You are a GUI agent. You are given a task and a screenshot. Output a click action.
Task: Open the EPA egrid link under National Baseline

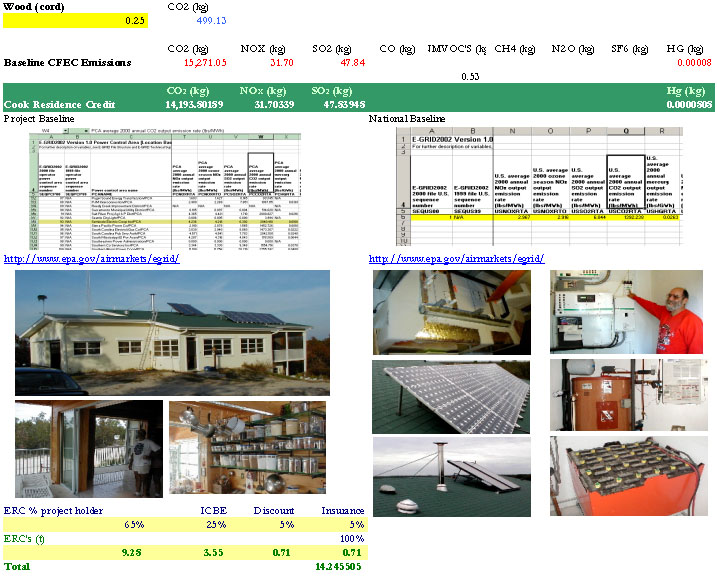(x=456, y=259)
